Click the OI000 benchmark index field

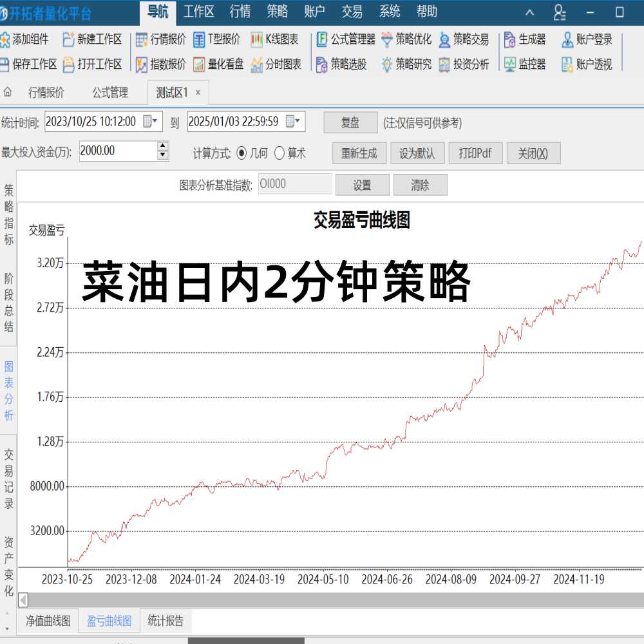click(295, 184)
